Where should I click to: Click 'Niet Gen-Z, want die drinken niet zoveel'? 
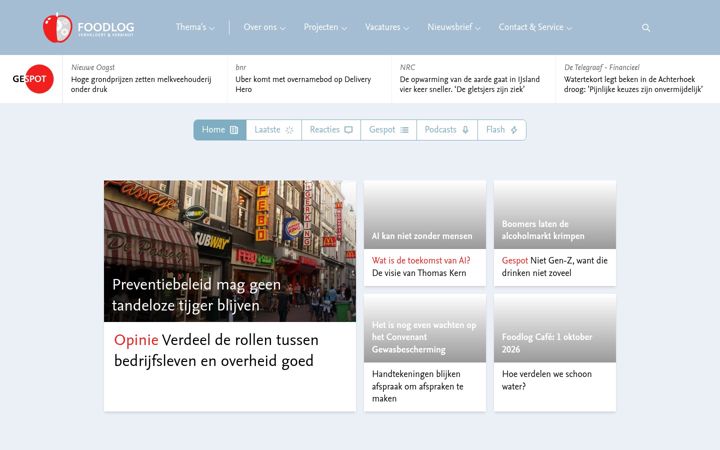(555, 267)
